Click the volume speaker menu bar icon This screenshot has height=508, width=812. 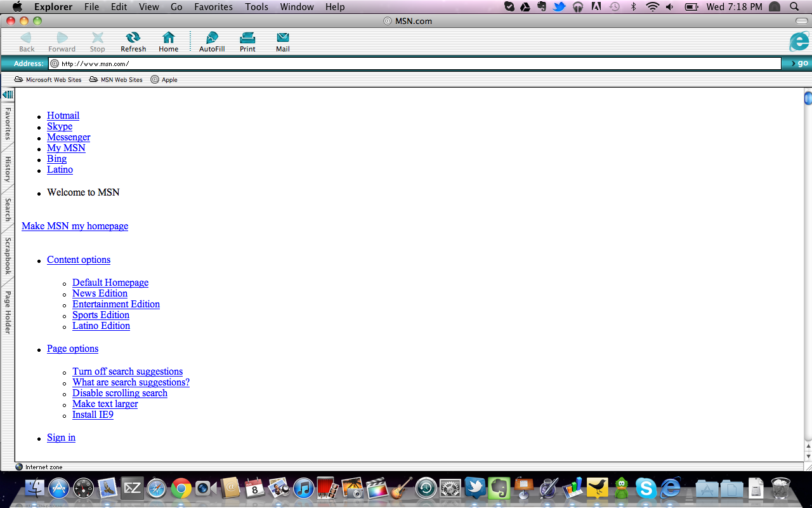click(x=670, y=7)
